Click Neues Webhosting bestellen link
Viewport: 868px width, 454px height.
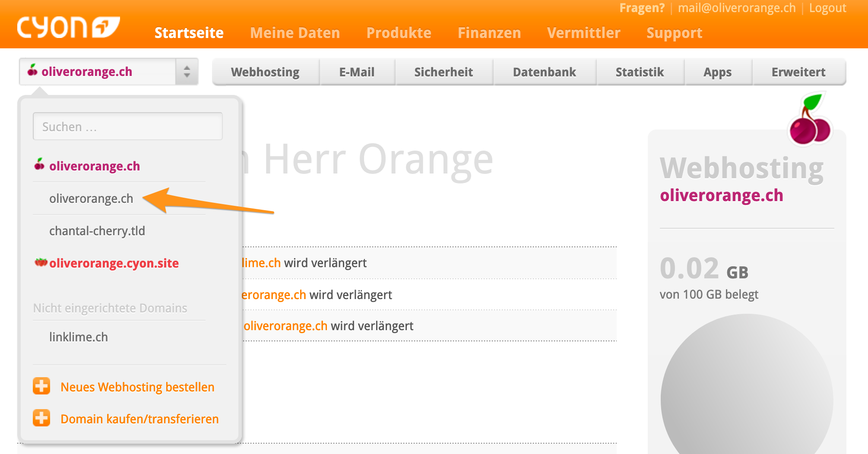coord(137,387)
